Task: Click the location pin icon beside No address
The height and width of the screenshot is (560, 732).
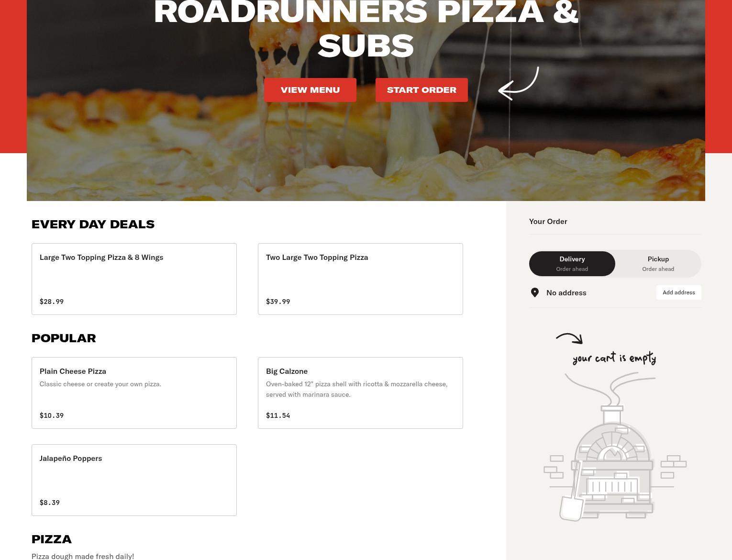Action: pos(535,292)
